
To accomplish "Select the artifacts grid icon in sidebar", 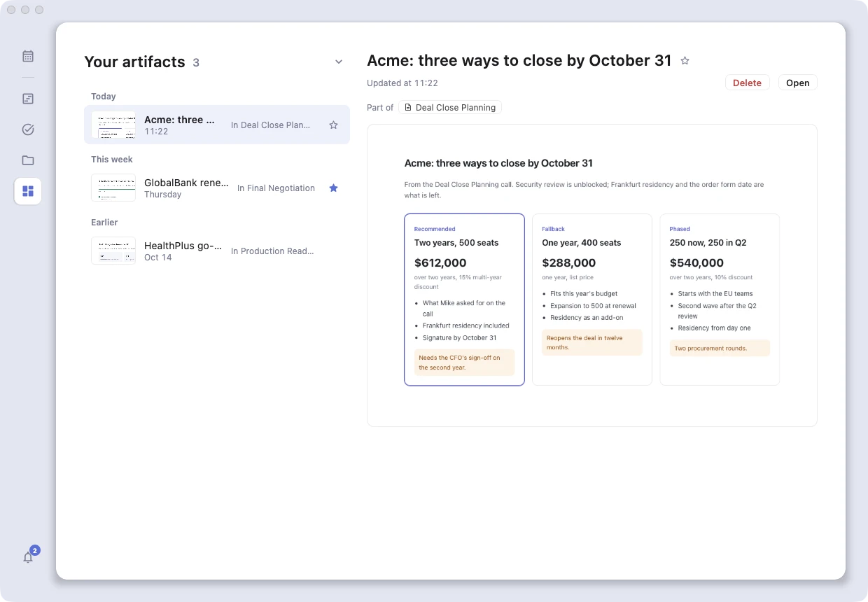I will [28, 191].
